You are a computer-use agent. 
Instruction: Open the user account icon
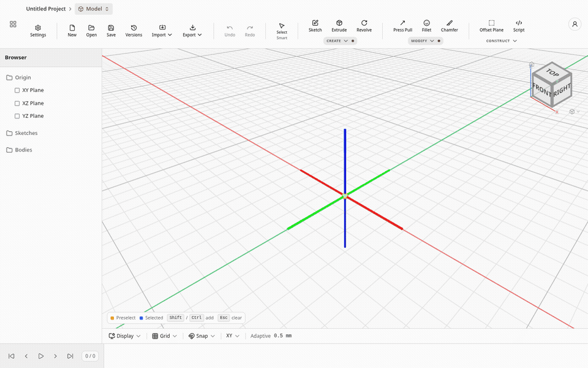575,25
